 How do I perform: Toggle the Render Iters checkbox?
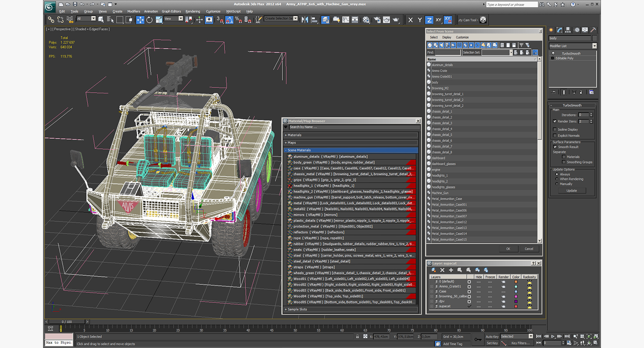(554, 121)
